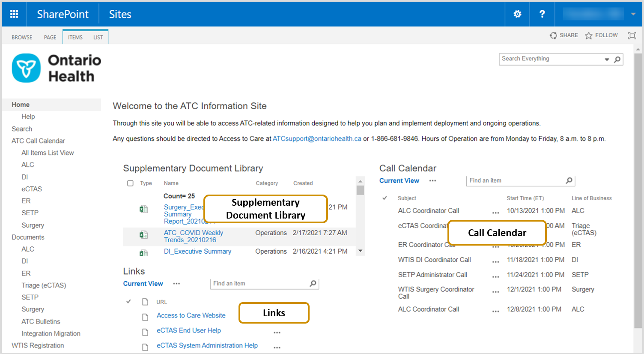Open the search scope dropdown arrow
This screenshot has height=354, width=644.
607,60
